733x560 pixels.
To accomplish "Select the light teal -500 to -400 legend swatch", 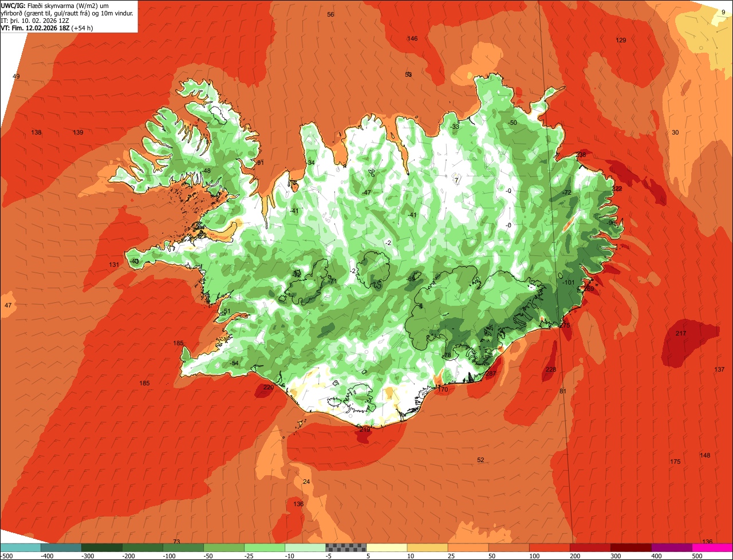I will coord(21,547).
